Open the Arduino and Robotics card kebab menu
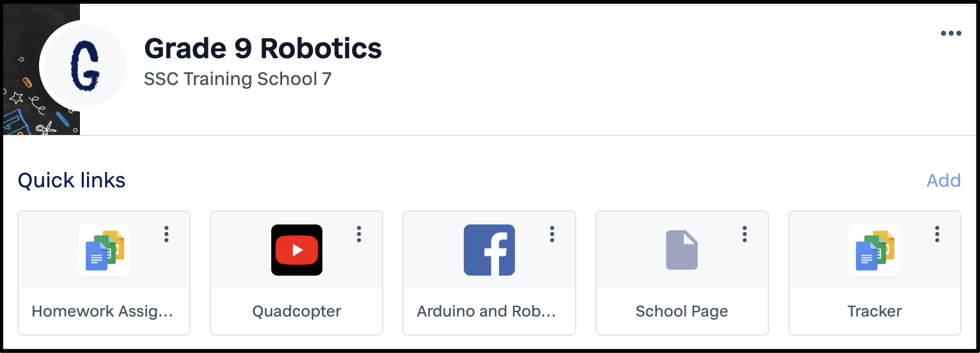Viewport: 980px width, 353px height. 552,234
